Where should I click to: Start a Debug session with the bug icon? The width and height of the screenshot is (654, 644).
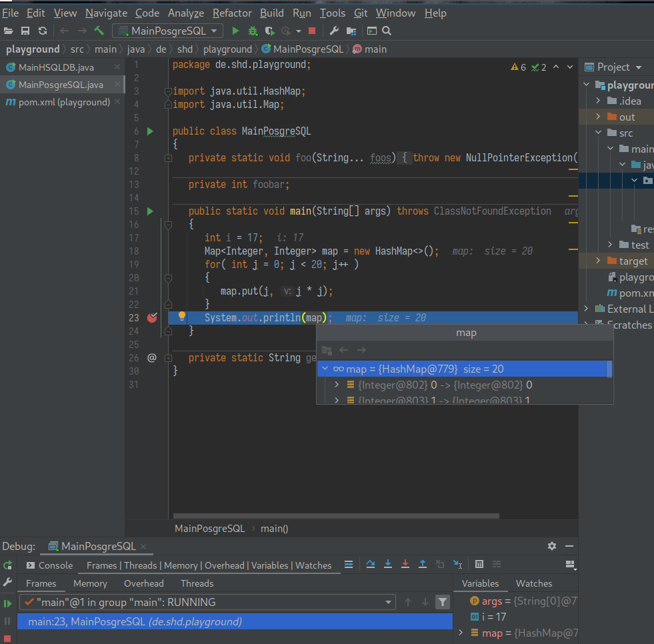(x=254, y=31)
